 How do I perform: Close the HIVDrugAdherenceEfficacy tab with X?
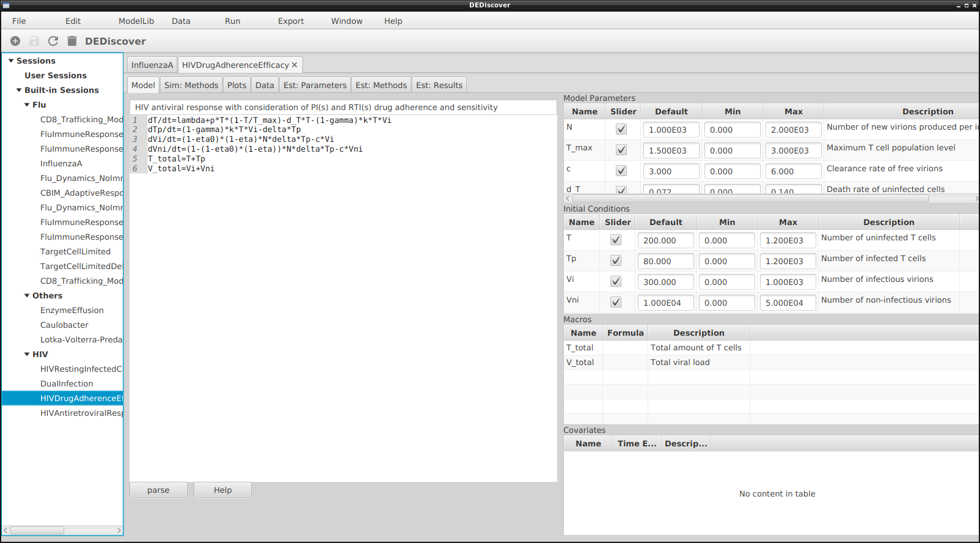(294, 65)
